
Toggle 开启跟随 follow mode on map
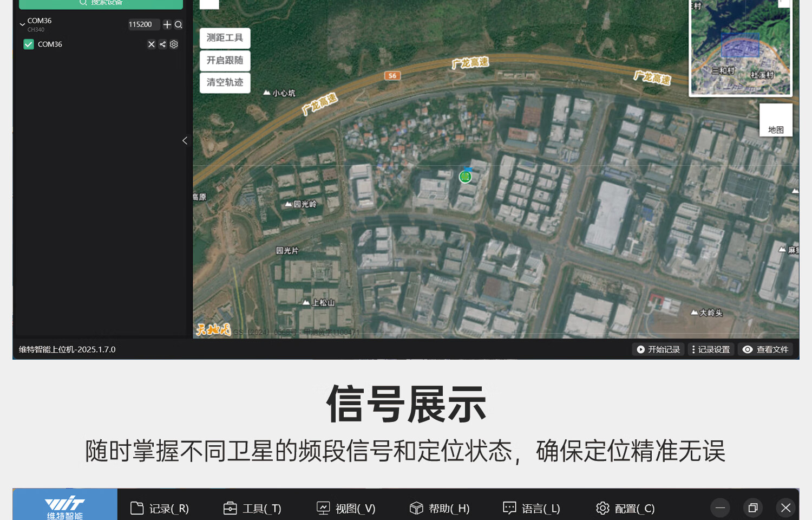tap(225, 60)
